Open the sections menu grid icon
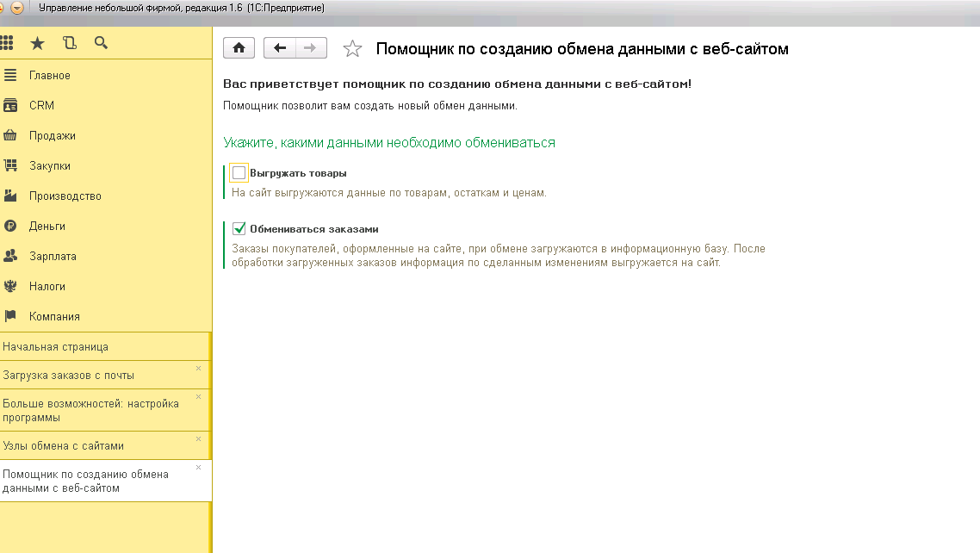Viewport: 980px width, 553px height. coord(8,42)
